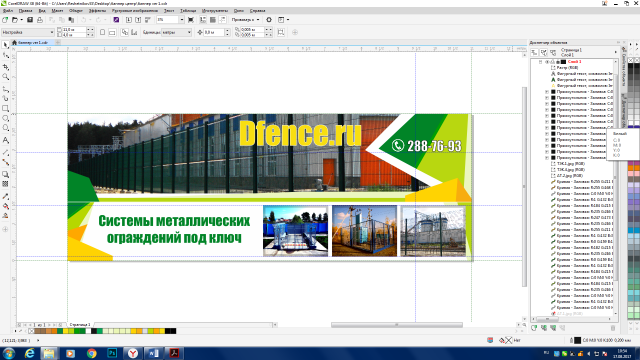Click the delete trash button in Object Manager
This screenshot has width=640, height=360.
tap(613, 328)
